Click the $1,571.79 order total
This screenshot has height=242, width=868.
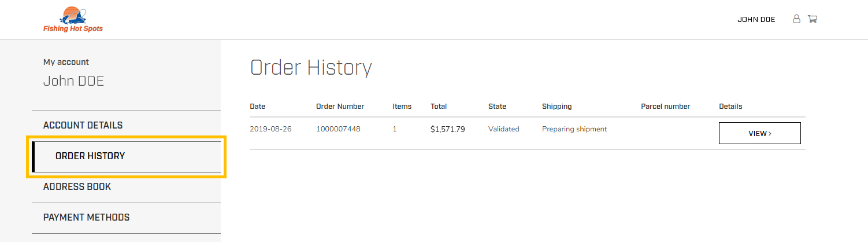pyautogui.click(x=447, y=130)
